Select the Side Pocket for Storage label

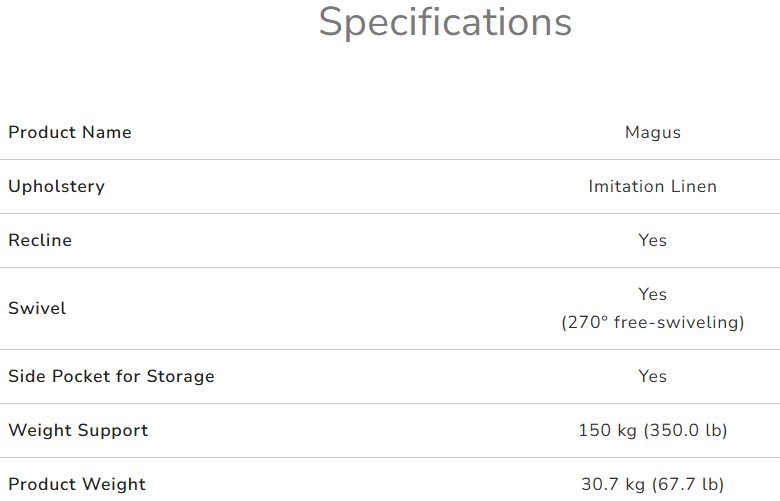[111, 376]
